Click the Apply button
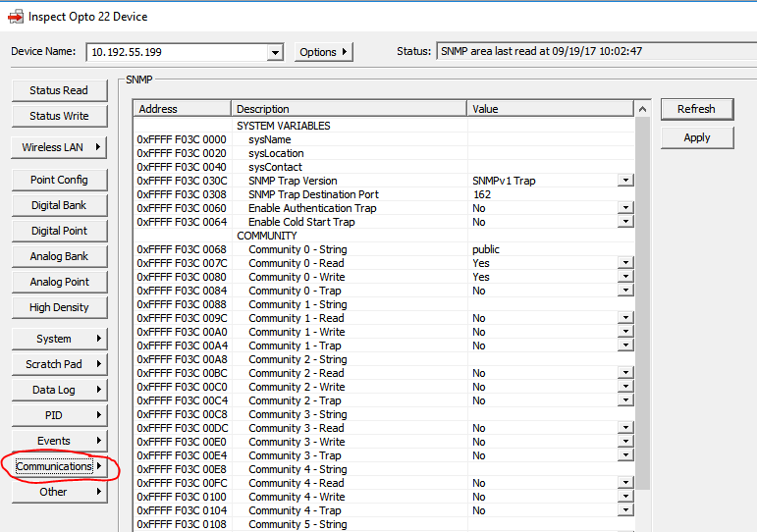Screen dimensions: 757x532 pyautogui.click(x=697, y=137)
